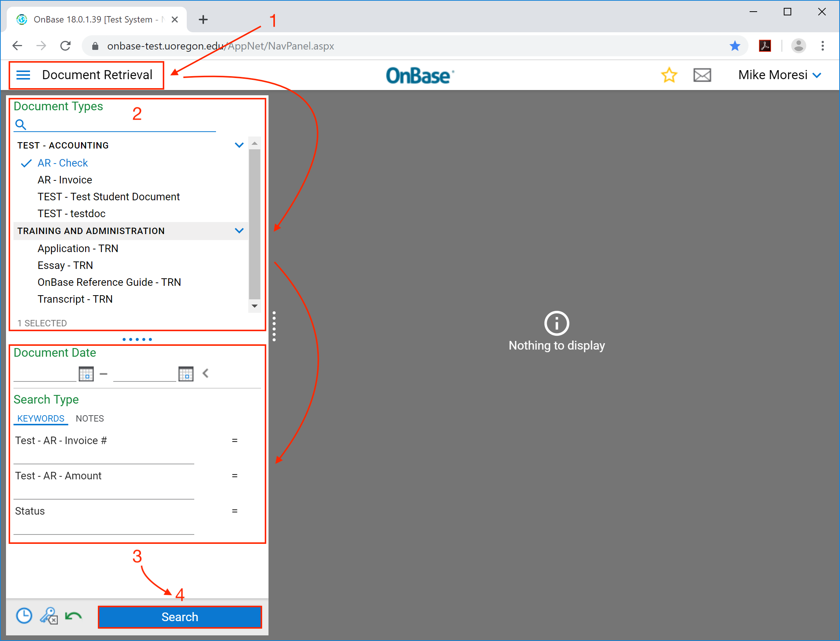Click the document types search magnifier icon
Image resolution: width=840 pixels, height=641 pixels.
coord(20,125)
